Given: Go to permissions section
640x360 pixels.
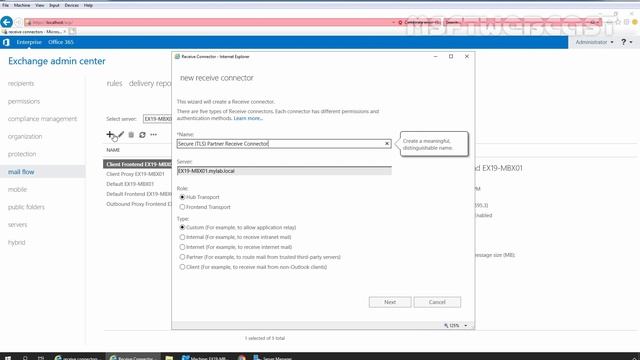Looking at the screenshot, I should coord(24,101).
